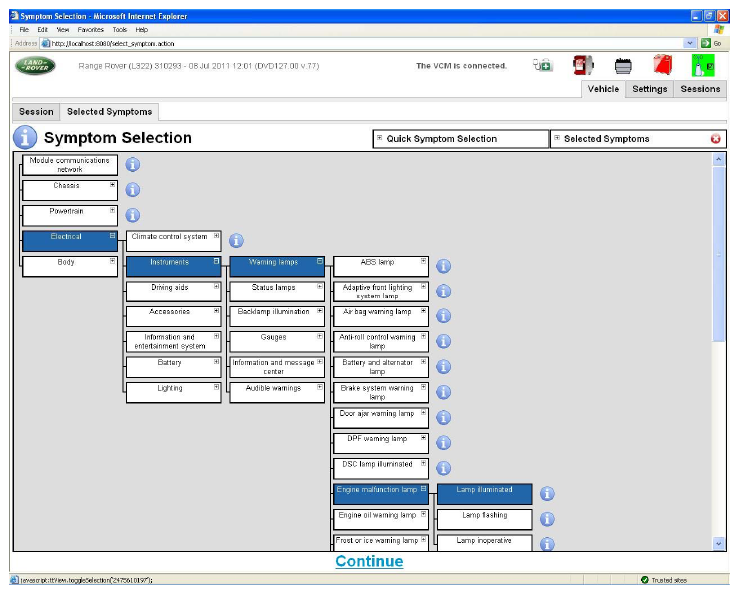Select the Audible warnings tree item

point(277,392)
